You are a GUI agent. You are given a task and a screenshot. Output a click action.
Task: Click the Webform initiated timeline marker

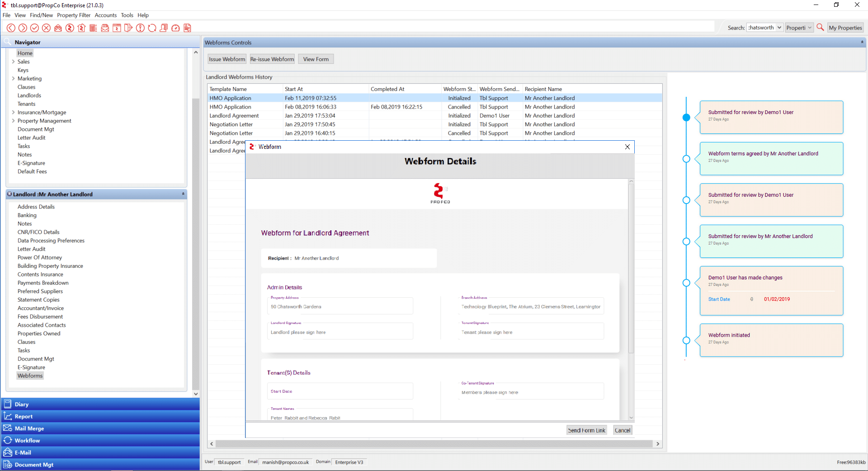tap(686, 340)
